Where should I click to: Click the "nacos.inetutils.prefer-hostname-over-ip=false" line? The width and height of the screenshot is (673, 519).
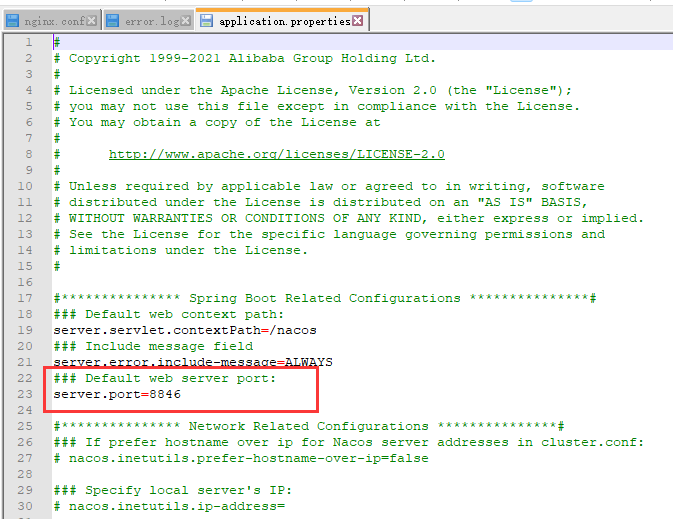coord(241,458)
